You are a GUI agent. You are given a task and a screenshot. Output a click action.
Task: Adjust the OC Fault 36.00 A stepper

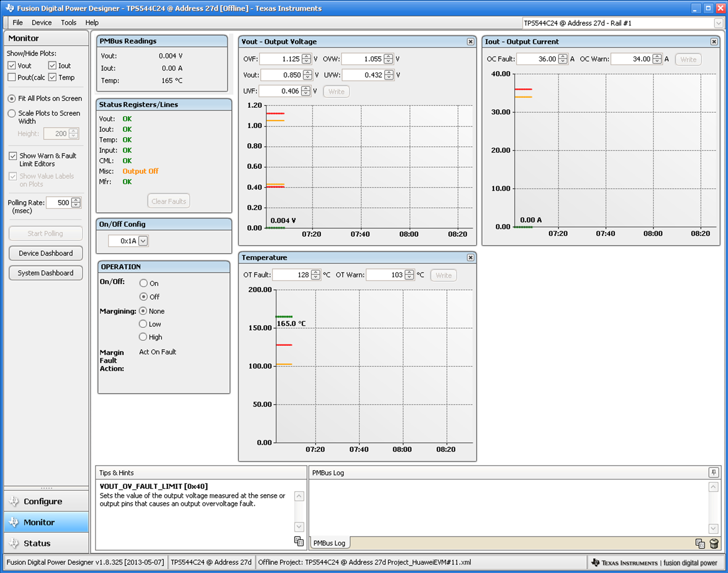pos(563,59)
